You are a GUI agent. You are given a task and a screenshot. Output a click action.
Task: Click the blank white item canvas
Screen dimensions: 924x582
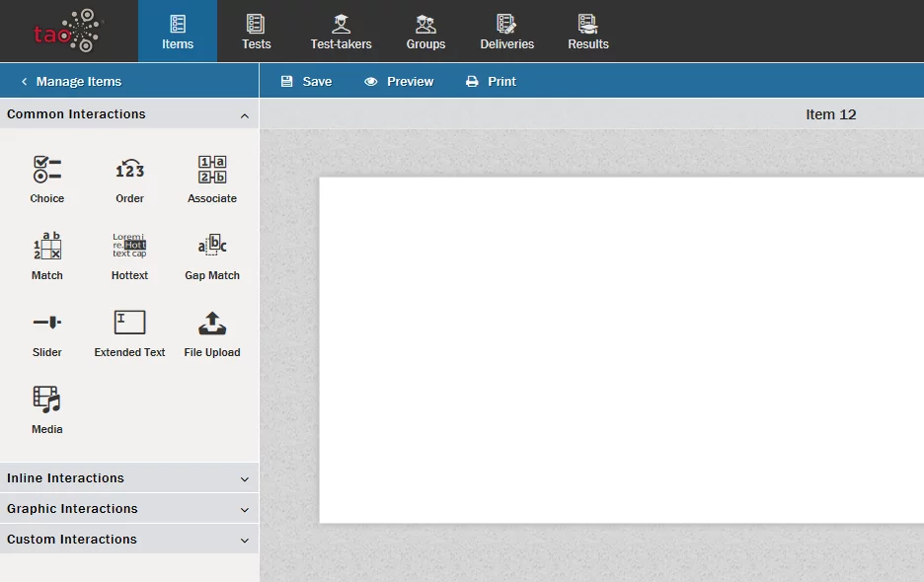point(620,350)
